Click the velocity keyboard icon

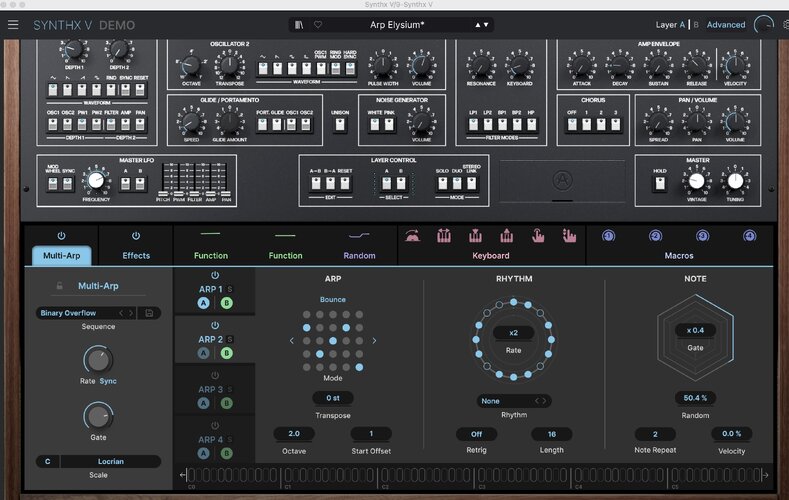(413, 235)
